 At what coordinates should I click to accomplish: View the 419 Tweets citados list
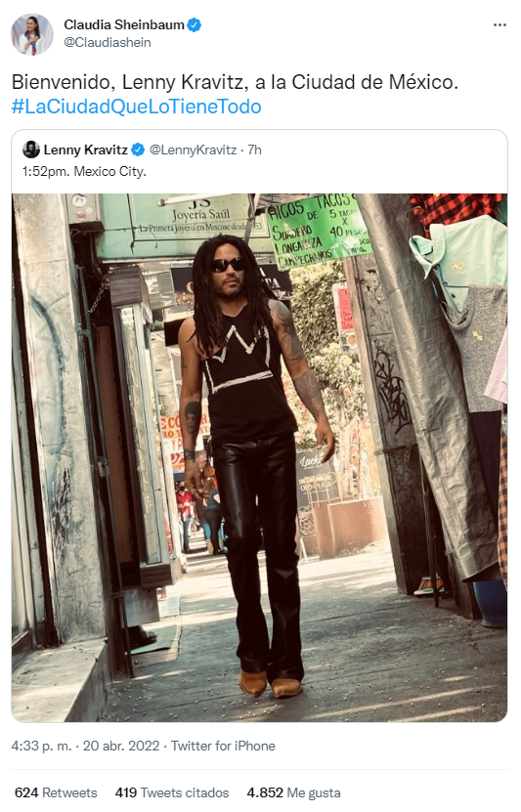(172, 792)
